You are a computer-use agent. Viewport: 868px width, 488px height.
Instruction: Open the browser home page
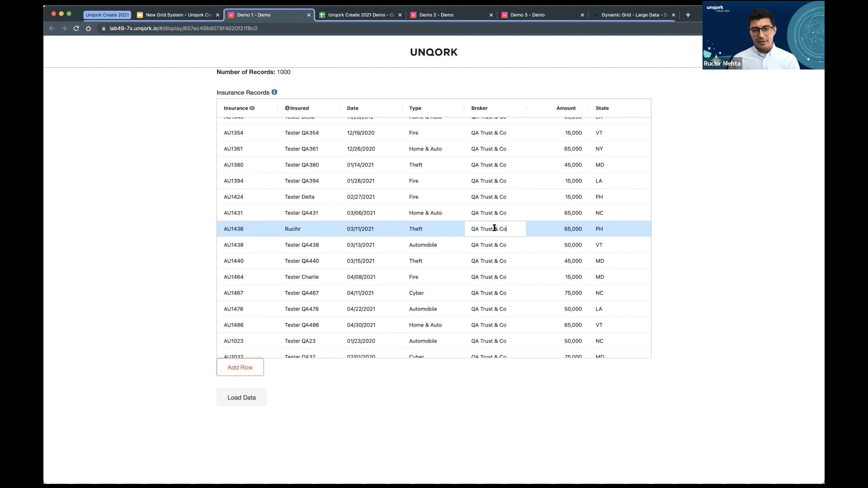pyautogui.click(x=88, y=28)
